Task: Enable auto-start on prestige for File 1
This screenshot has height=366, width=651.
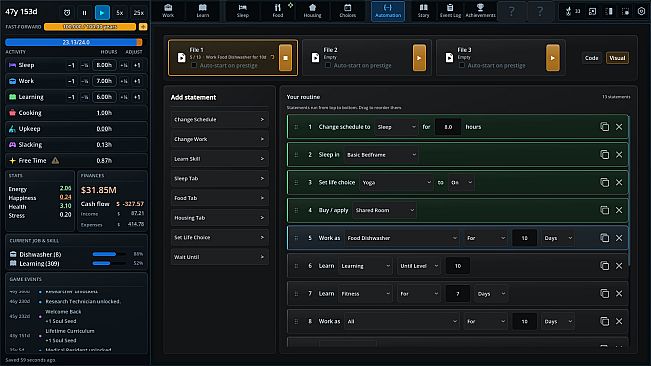Action: coord(194,66)
